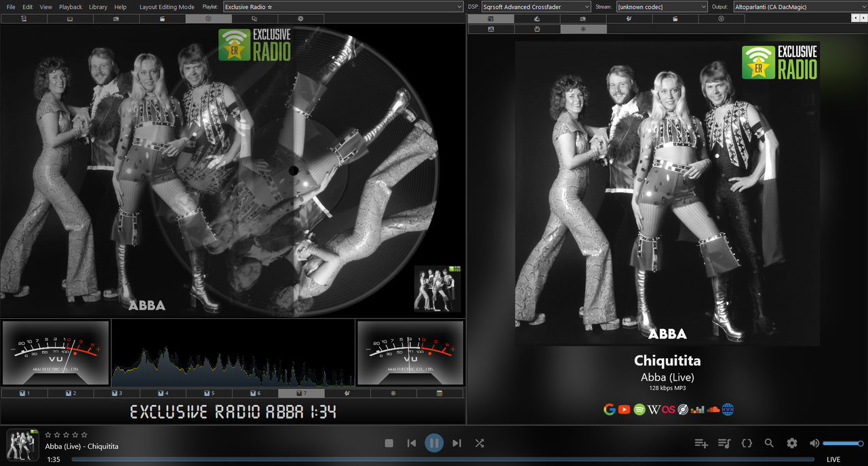Click the small album art thumbnail on vinyl panel
The height and width of the screenshot is (466, 868).
click(x=437, y=288)
